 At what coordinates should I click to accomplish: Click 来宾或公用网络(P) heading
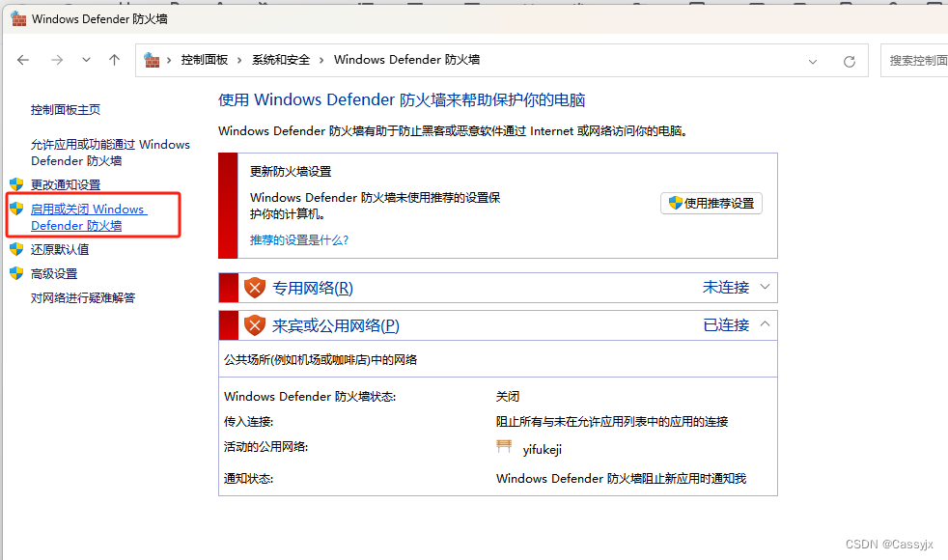(x=336, y=326)
